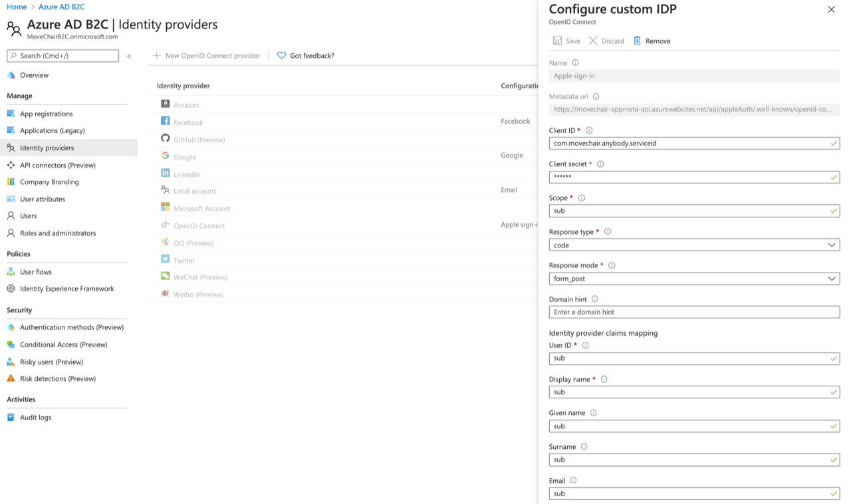Show info tooltip for Response type

(608, 231)
